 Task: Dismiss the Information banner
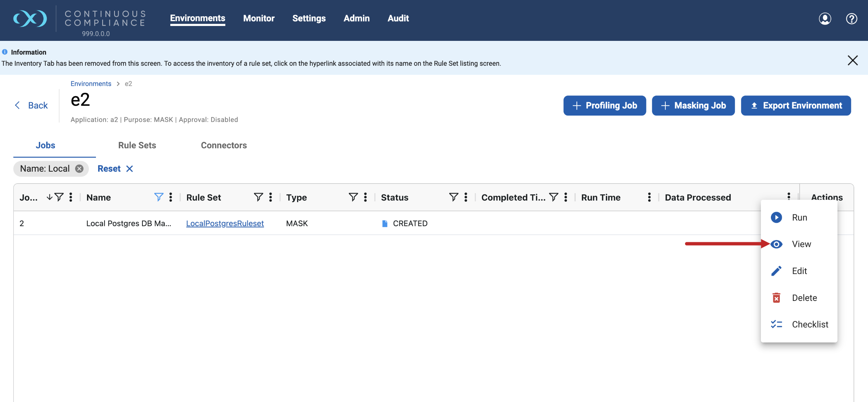(x=852, y=60)
